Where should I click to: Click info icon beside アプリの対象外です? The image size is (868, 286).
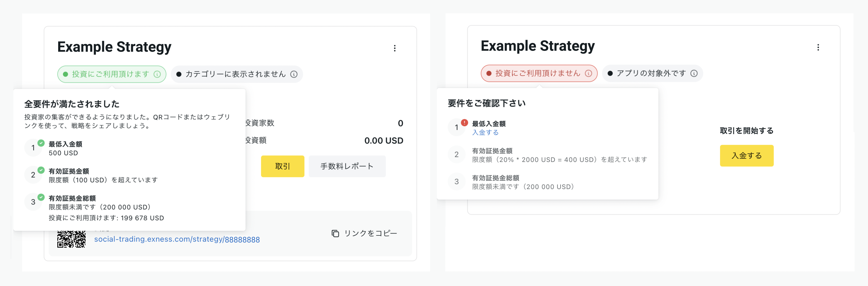(x=694, y=73)
